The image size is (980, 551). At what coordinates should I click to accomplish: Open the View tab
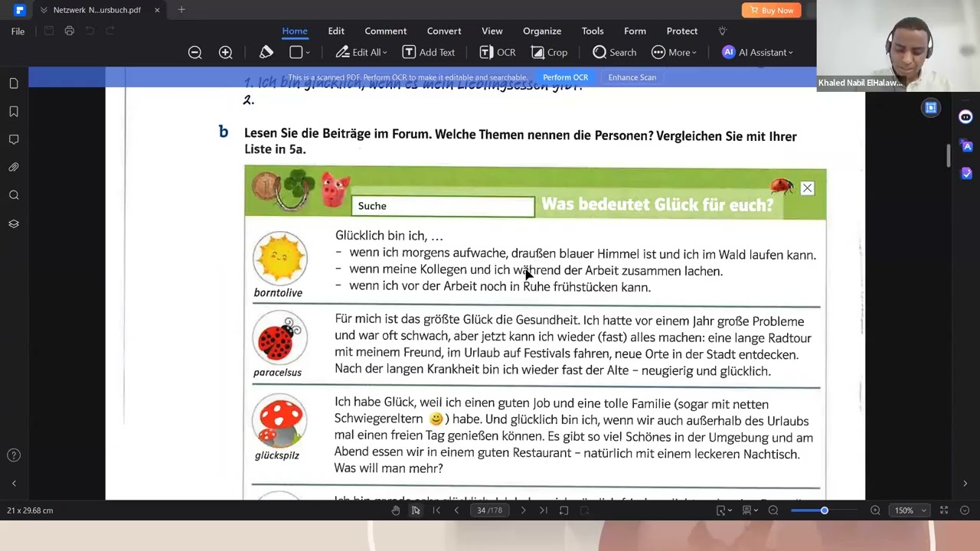pos(492,31)
